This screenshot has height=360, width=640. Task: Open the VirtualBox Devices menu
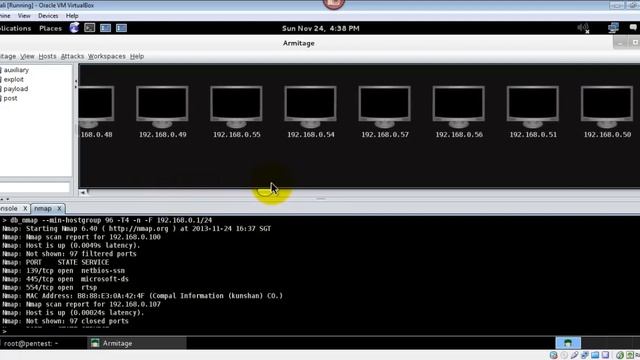48,16
